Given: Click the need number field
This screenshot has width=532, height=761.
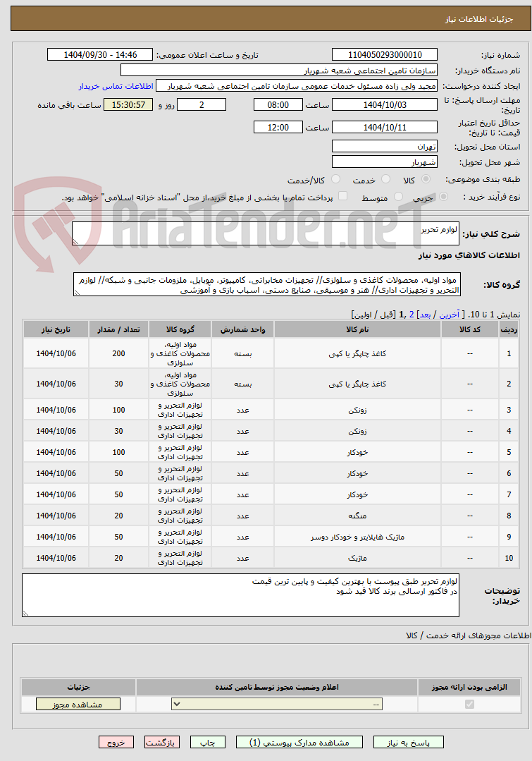Looking at the screenshot, I should pyautogui.click(x=385, y=55).
